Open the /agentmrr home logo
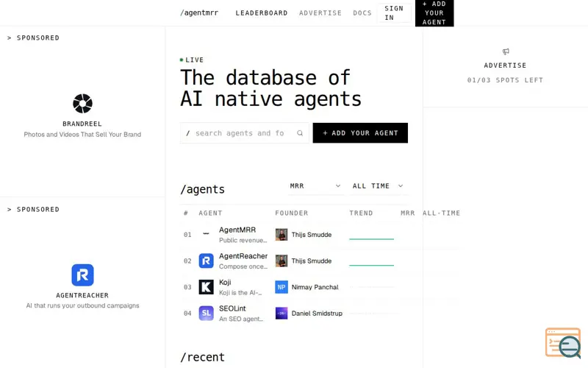Screen dimensions: 588x368 point(199,13)
